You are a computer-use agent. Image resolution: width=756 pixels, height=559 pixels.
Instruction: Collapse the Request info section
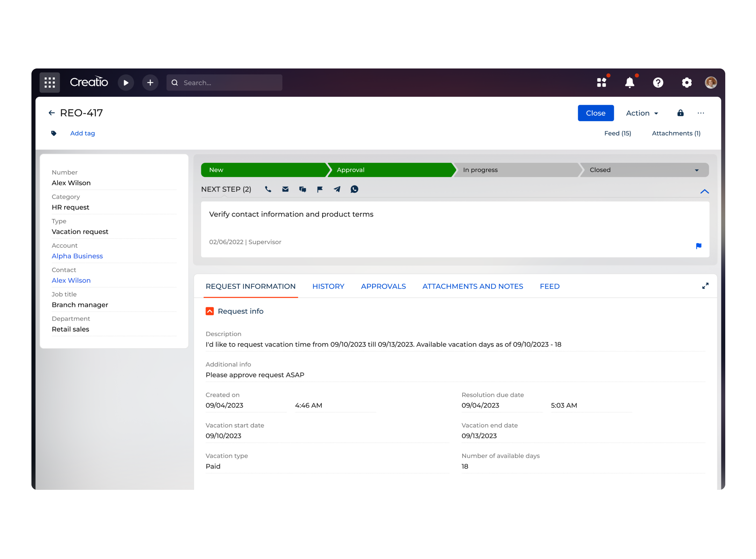210,311
